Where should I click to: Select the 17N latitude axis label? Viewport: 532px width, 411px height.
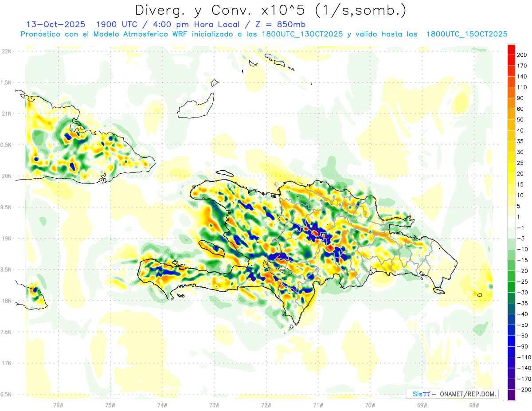tap(7, 363)
